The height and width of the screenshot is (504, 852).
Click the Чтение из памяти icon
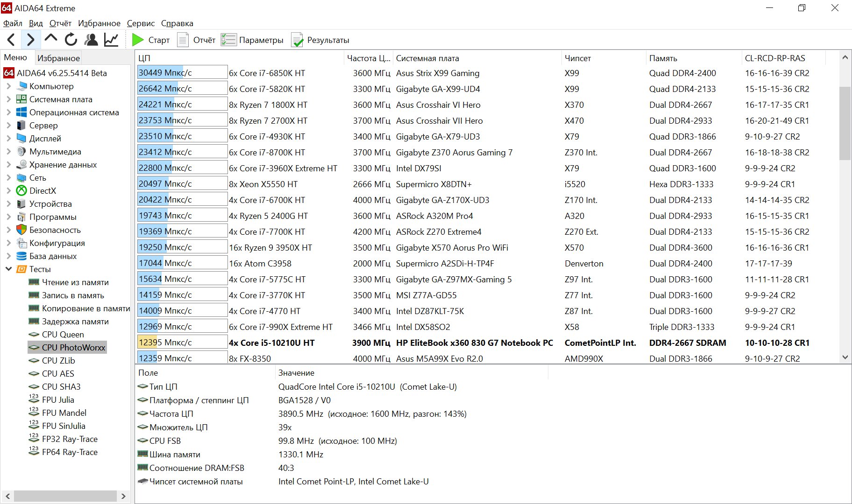(34, 282)
